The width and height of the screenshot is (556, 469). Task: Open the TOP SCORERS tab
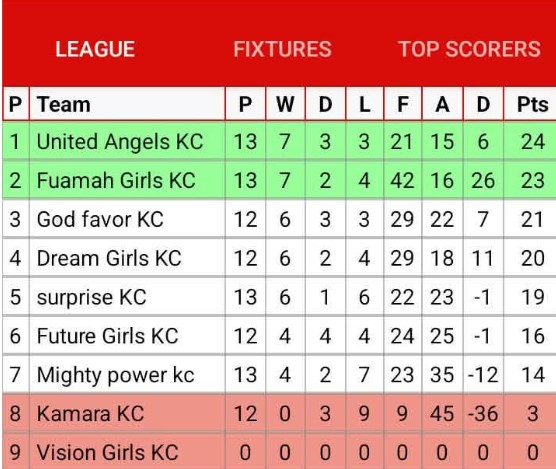[x=469, y=49]
